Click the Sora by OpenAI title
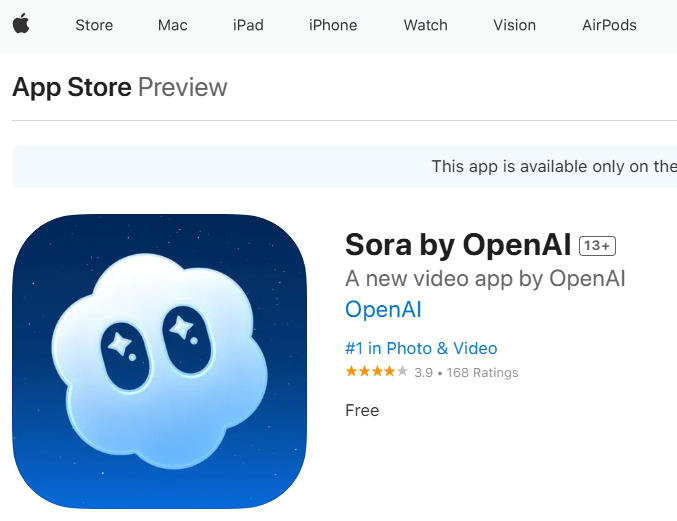Screen dimensions: 677x521 coord(458,245)
